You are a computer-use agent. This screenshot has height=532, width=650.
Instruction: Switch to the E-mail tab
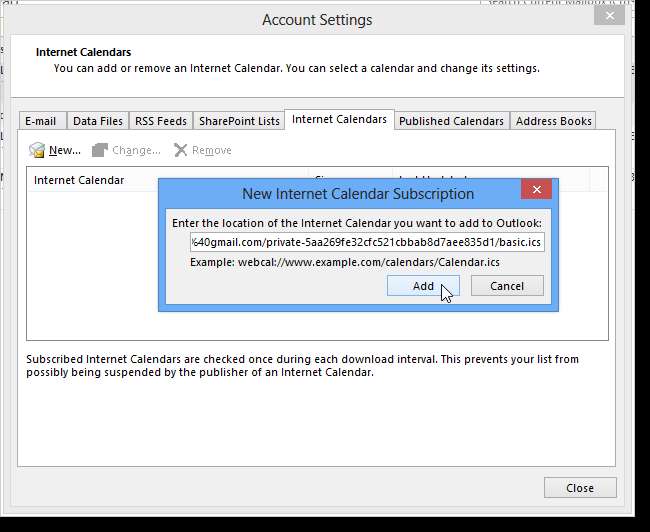tap(41, 121)
